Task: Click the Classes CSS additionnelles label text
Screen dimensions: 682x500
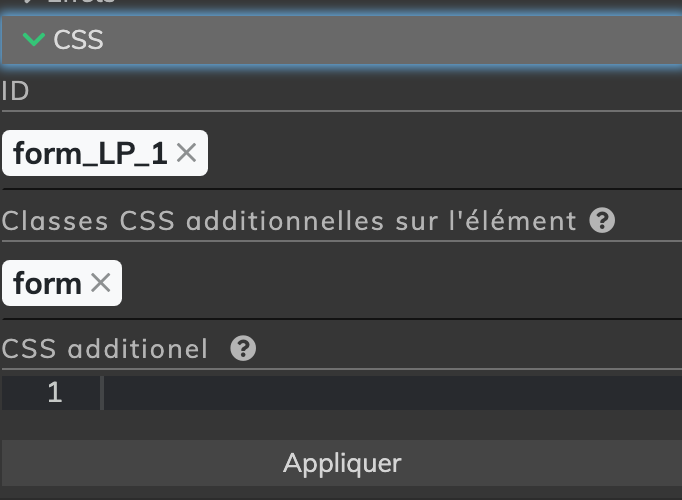Action: 289,220
